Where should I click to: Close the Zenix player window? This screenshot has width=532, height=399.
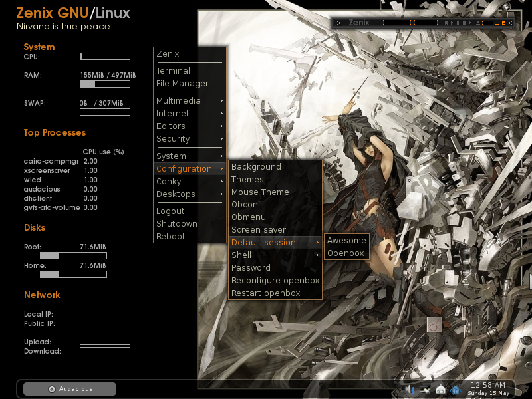[x=510, y=23]
